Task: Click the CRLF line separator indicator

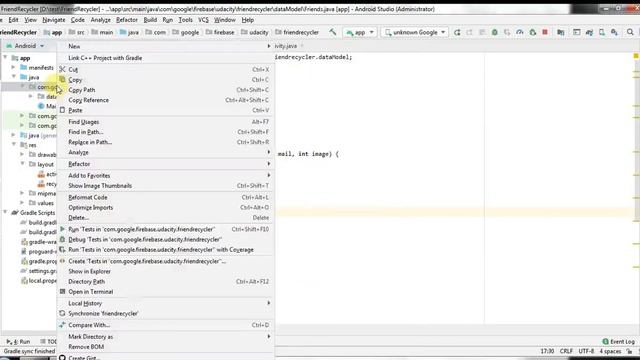Action: pos(566,351)
